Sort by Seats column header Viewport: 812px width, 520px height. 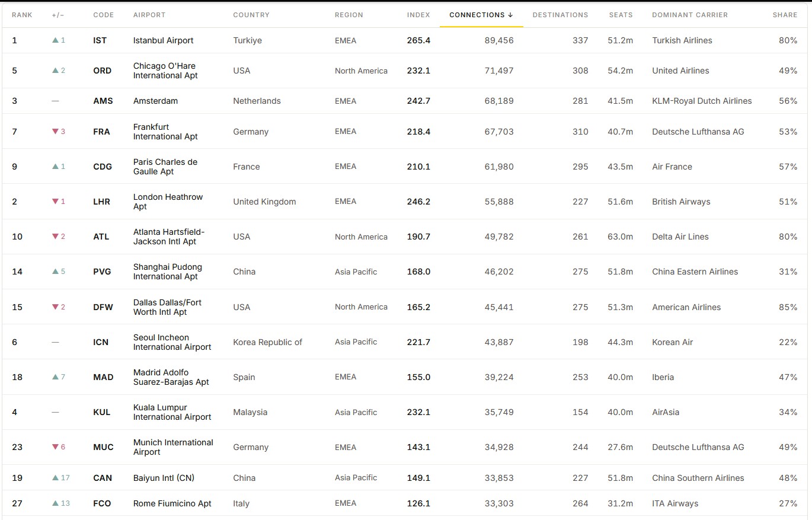click(x=621, y=15)
